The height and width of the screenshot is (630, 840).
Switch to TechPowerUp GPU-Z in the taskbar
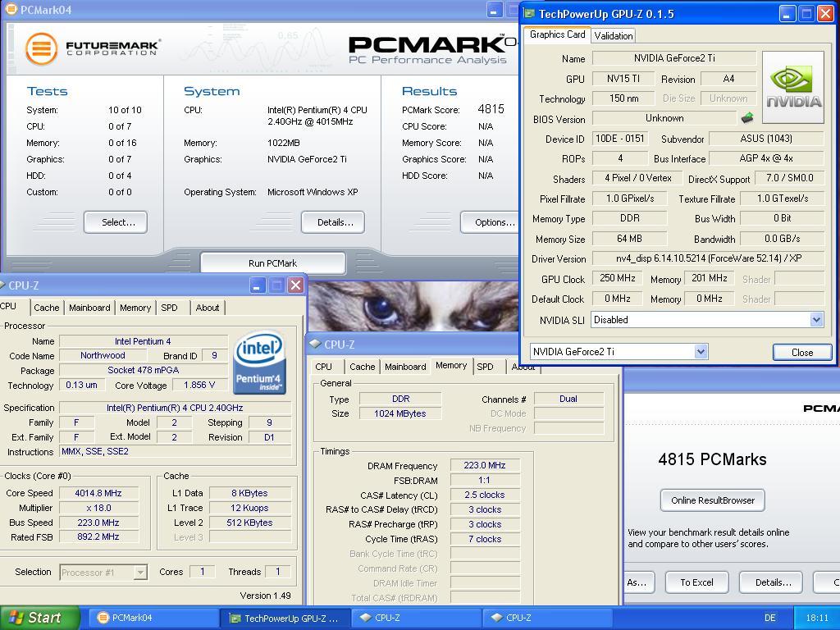click(x=285, y=618)
